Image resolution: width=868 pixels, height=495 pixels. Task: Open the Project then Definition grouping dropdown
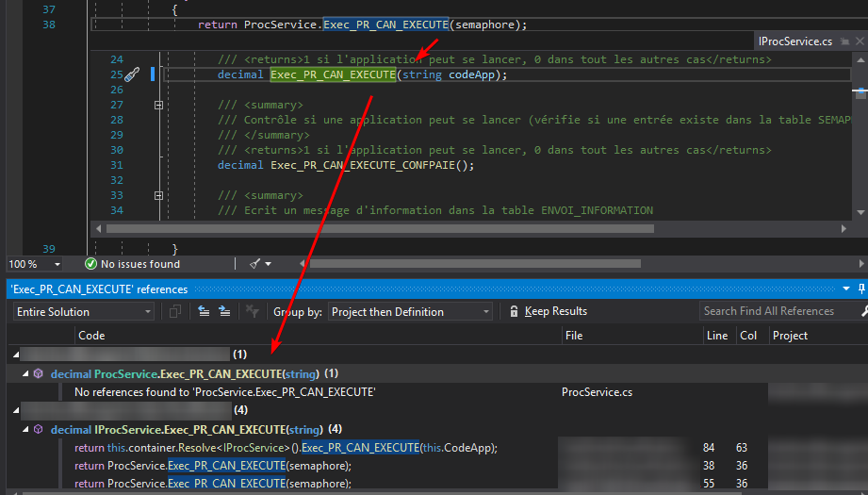coord(486,312)
